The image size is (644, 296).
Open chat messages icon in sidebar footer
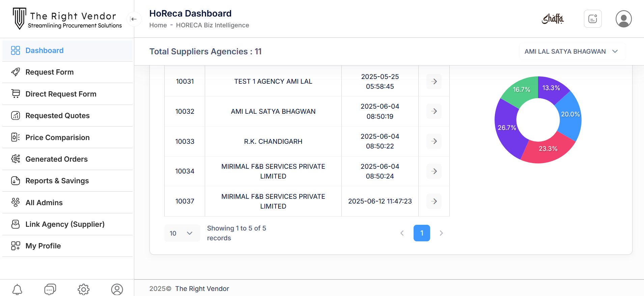coord(50,290)
